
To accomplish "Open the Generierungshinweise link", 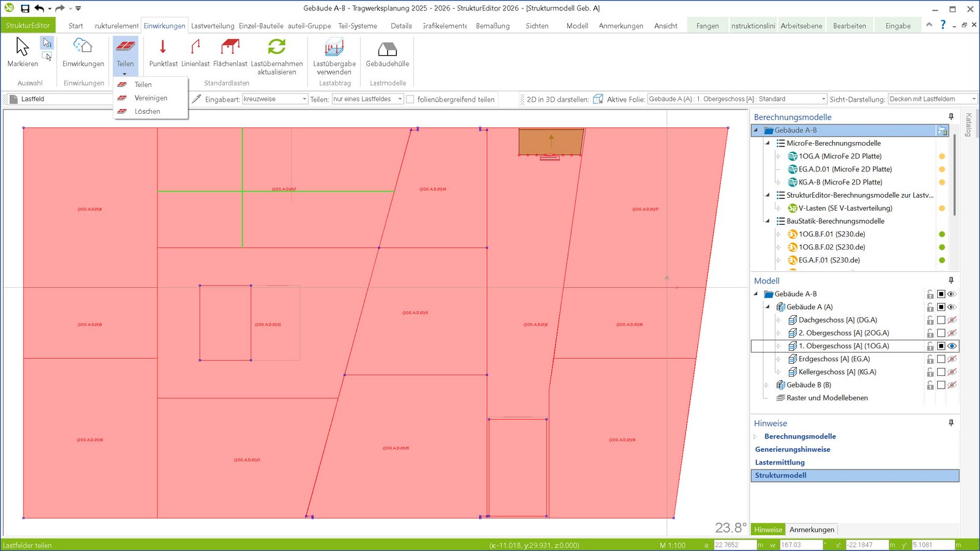I will (793, 449).
